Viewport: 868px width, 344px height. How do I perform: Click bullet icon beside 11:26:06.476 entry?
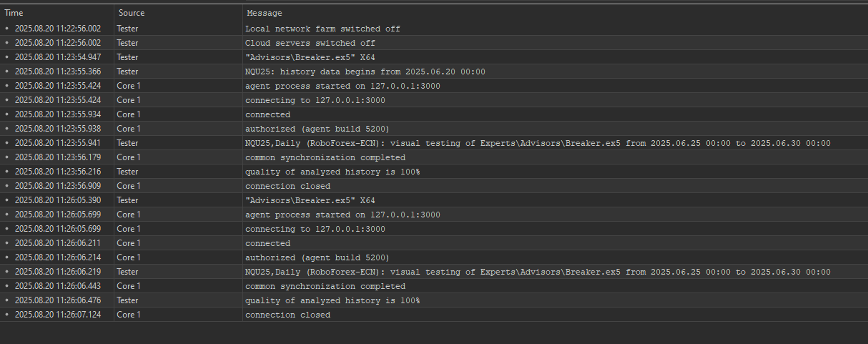pos(7,300)
